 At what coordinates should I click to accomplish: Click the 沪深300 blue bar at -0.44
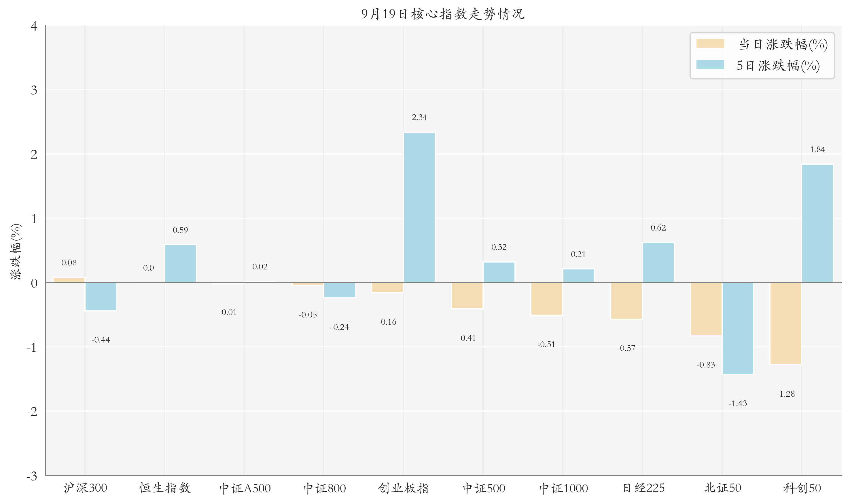click(101, 296)
